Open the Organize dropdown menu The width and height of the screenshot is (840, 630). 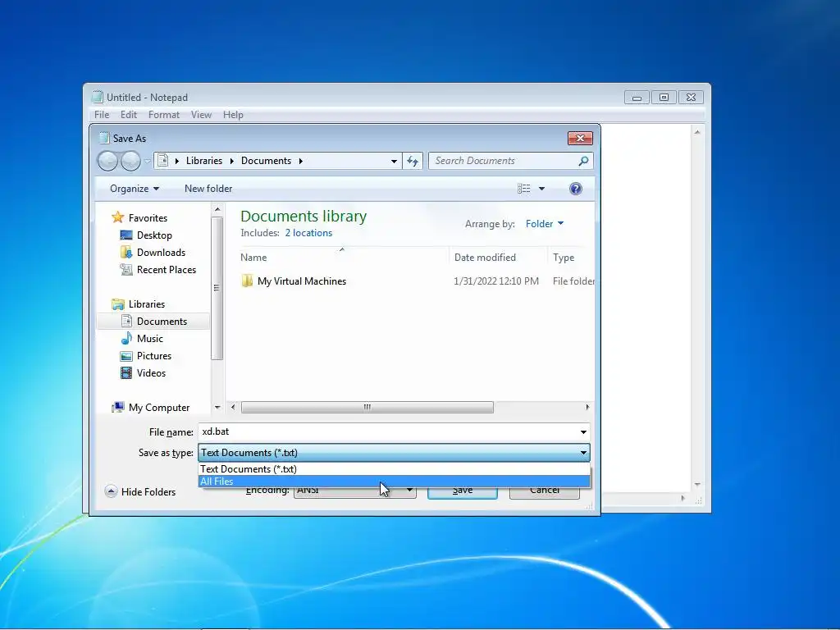point(135,189)
